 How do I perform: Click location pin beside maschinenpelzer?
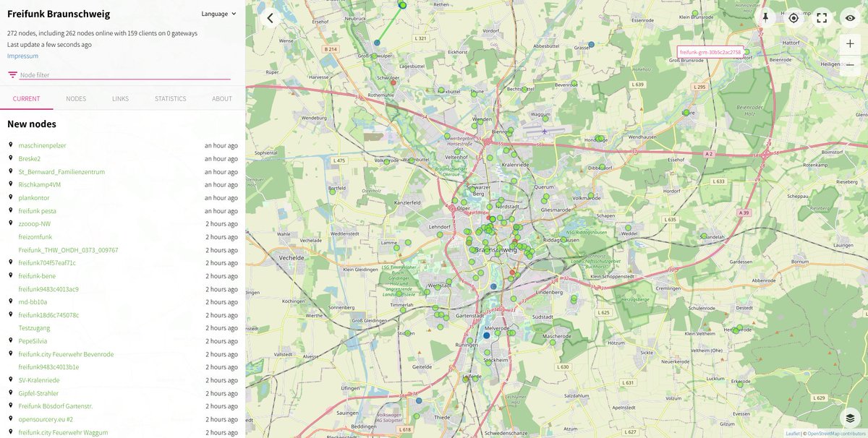pyautogui.click(x=11, y=145)
